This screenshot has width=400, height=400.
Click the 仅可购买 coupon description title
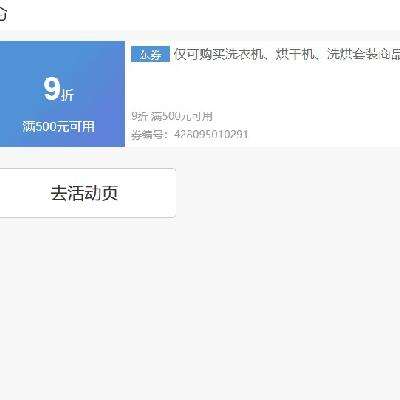click(x=287, y=54)
